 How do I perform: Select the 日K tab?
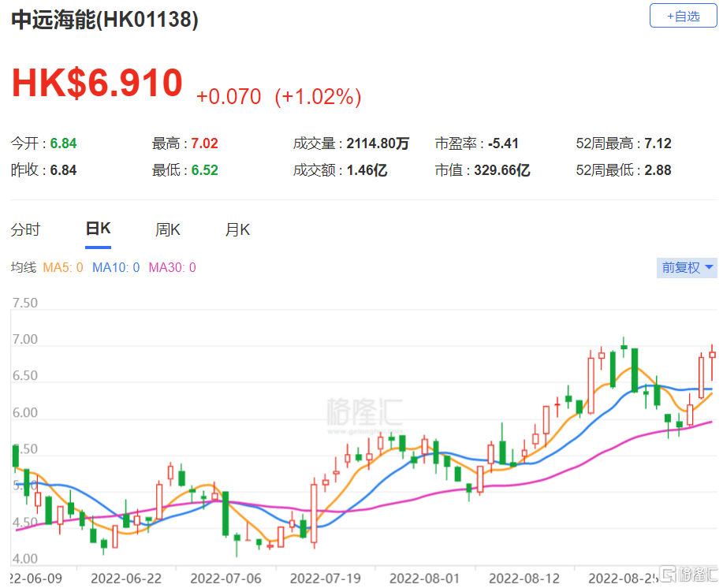coord(99,229)
